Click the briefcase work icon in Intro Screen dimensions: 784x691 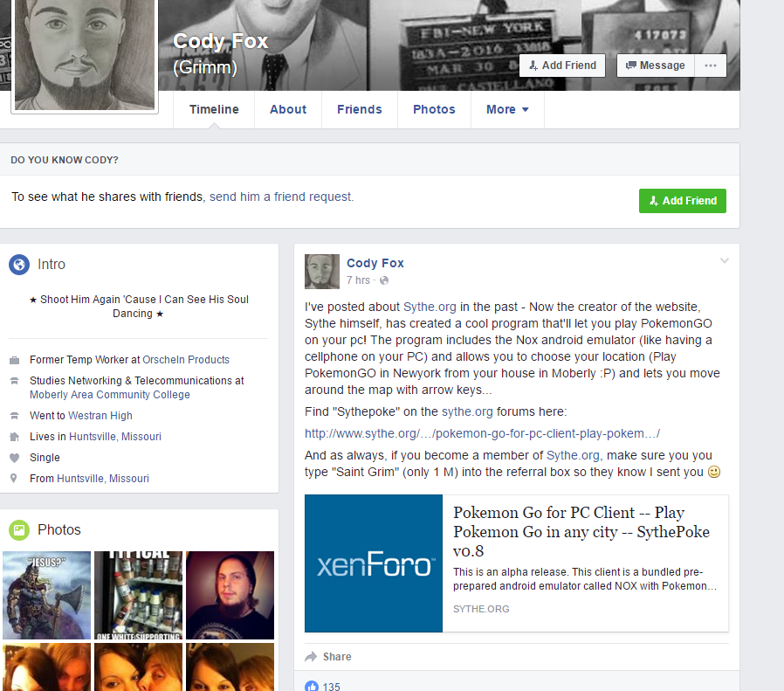pos(15,360)
